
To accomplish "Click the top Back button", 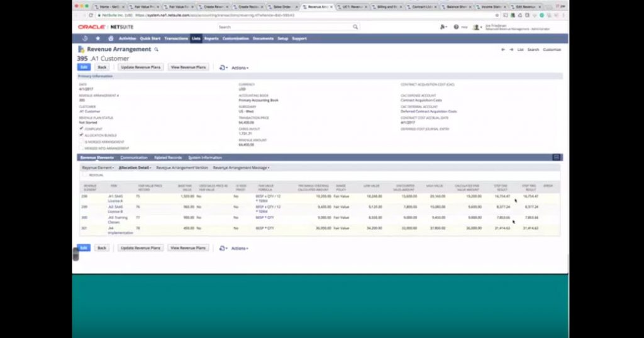I will (102, 67).
